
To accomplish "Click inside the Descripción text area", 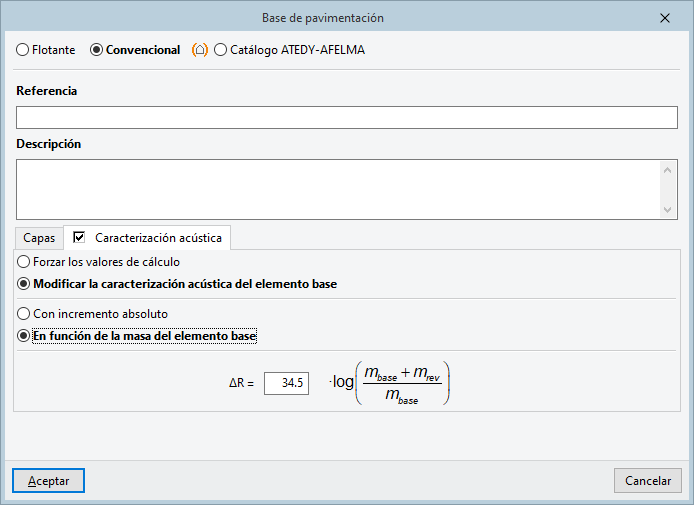I will click(x=338, y=188).
